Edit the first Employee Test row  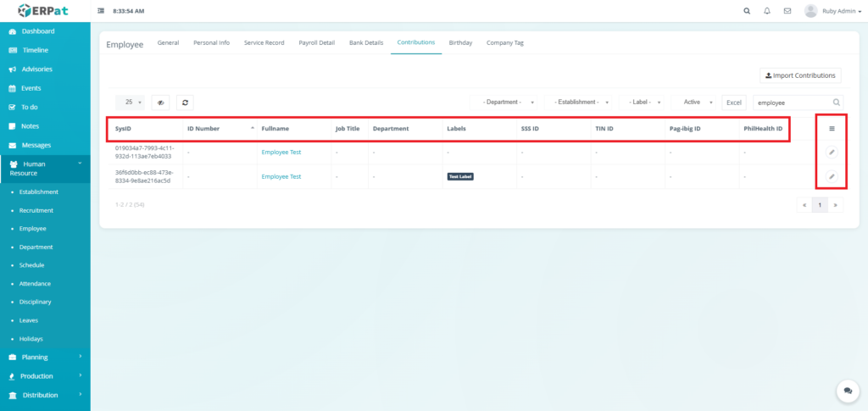pyautogui.click(x=832, y=153)
